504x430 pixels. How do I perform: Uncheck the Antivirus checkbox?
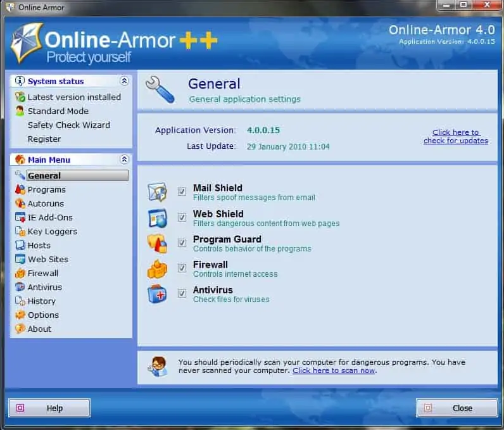[182, 293]
